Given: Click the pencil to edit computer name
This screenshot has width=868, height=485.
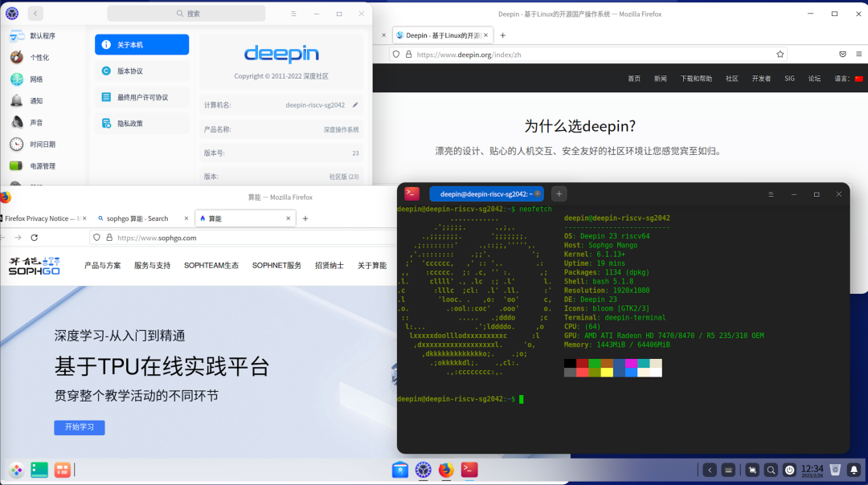Looking at the screenshot, I should tap(355, 104).
